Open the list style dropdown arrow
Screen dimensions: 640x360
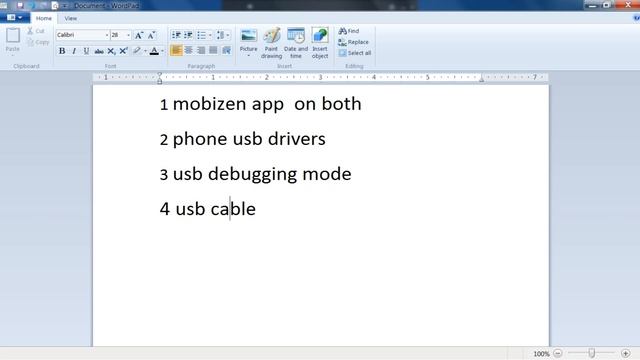pyautogui.click(x=210, y=35)
